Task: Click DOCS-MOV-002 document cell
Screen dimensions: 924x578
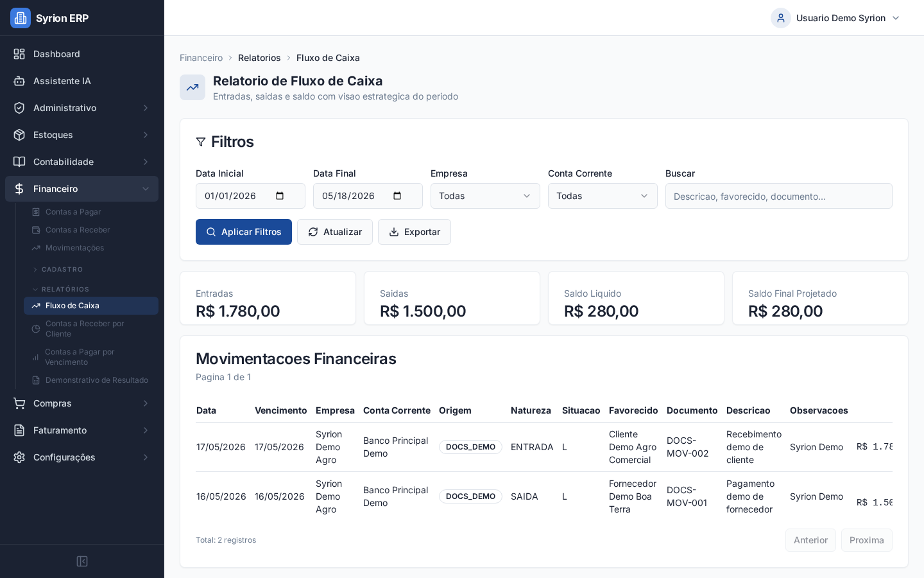Action: [x=688, y=447]
